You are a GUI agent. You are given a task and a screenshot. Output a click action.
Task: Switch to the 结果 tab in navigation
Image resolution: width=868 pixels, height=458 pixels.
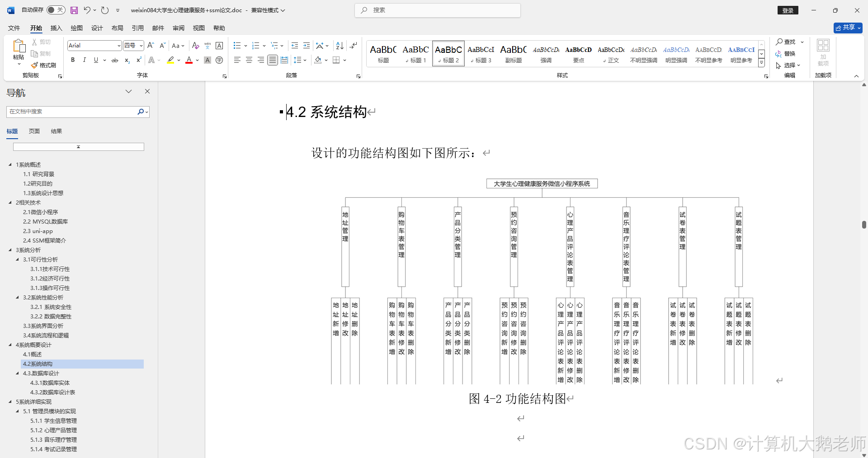pyautogui.click(x=57, y=131)
